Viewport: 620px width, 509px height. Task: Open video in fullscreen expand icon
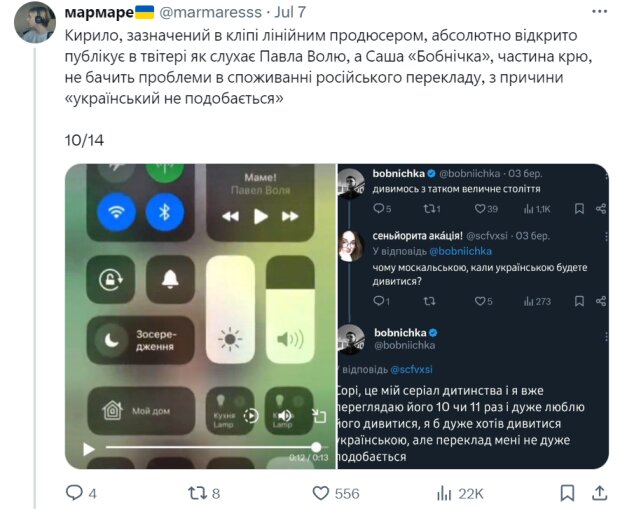click(319, 416)
